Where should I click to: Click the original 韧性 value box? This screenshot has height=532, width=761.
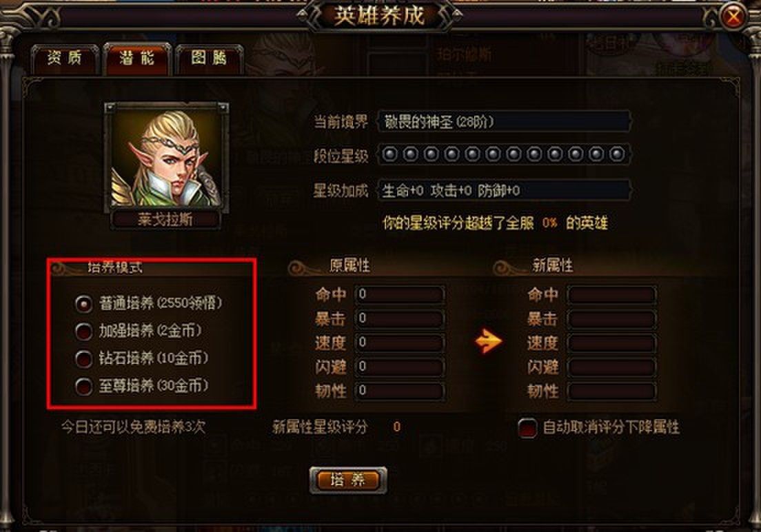coord(399,391)
